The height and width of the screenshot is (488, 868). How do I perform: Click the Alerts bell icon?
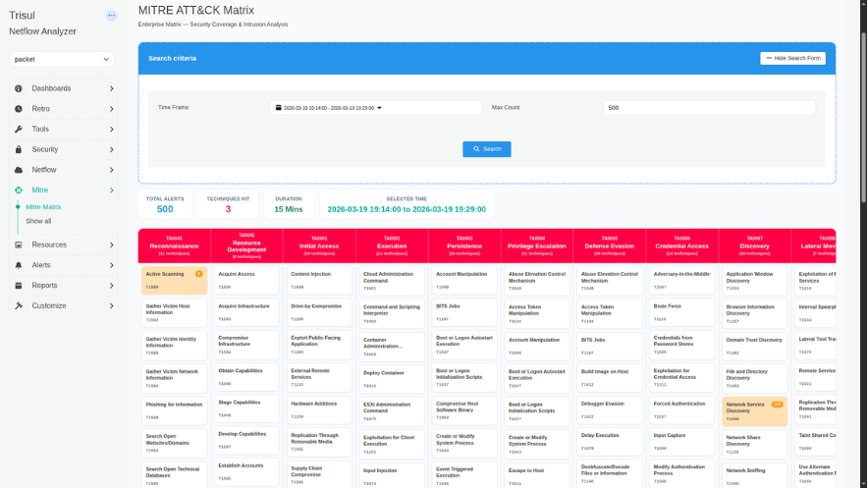pos(18,265)
